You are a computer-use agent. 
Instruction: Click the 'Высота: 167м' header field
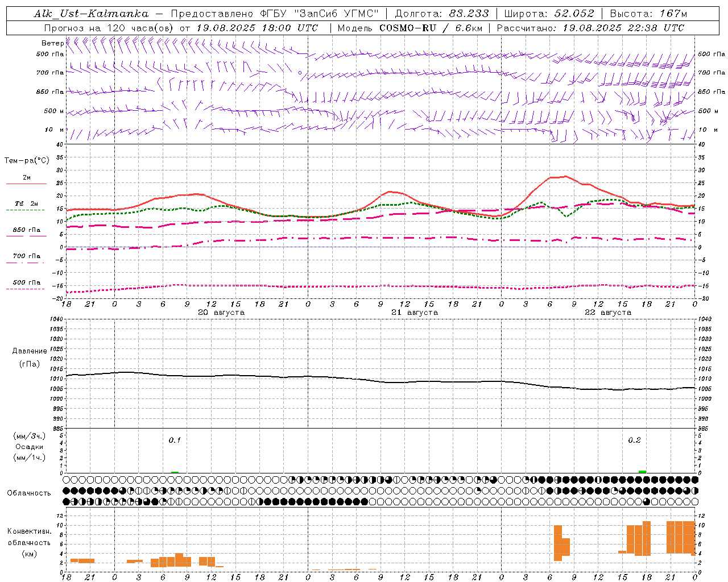tap(648, 14)
